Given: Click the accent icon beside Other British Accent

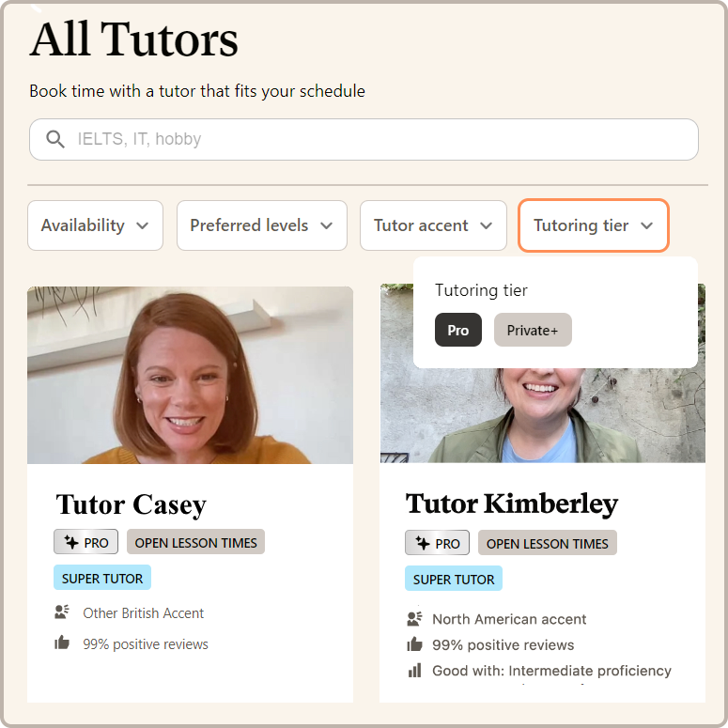Looking at the screenshot, I should pyautogui.click(x=62, y=612).
